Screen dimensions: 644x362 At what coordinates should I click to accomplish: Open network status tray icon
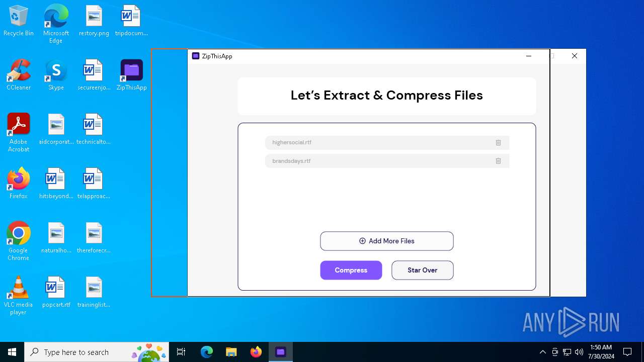567,352
